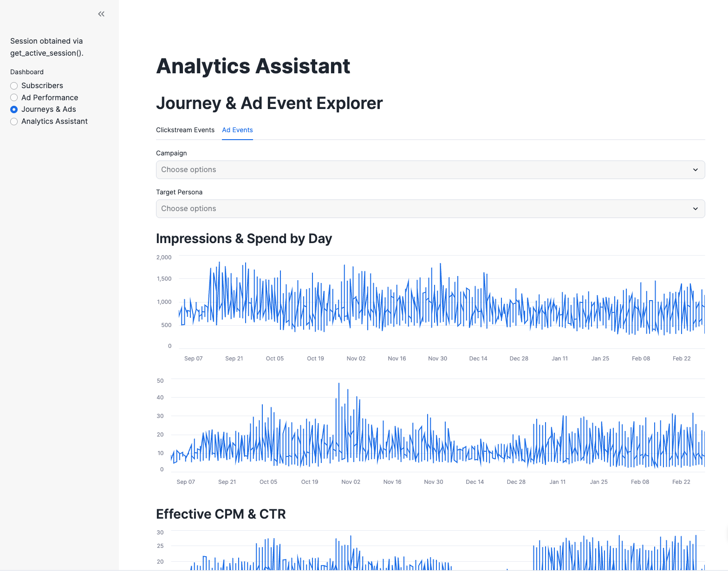Viewport: 728px width, 572px height.
Task: Click the "Effective CPM & CTR" heading
Action: click(x=221, y=514)
